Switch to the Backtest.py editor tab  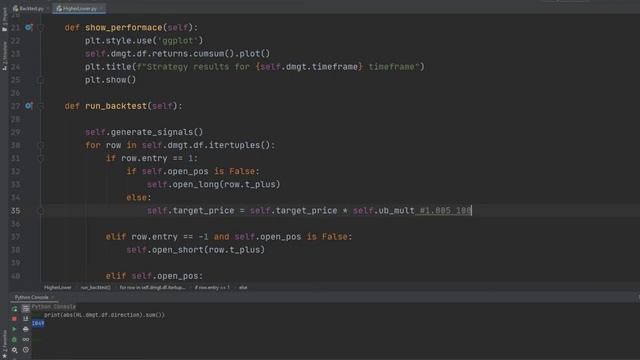pyautogui.click(x=31, y=8)
